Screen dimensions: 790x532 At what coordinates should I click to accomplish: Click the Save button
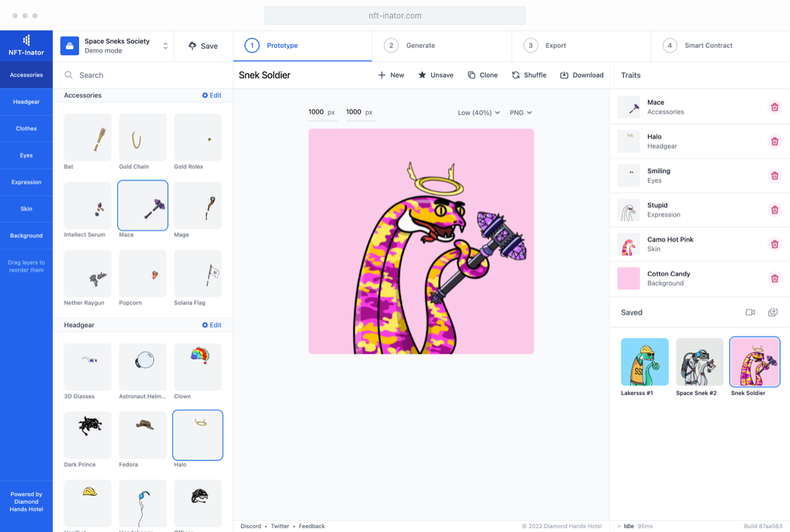coord(203,46)
